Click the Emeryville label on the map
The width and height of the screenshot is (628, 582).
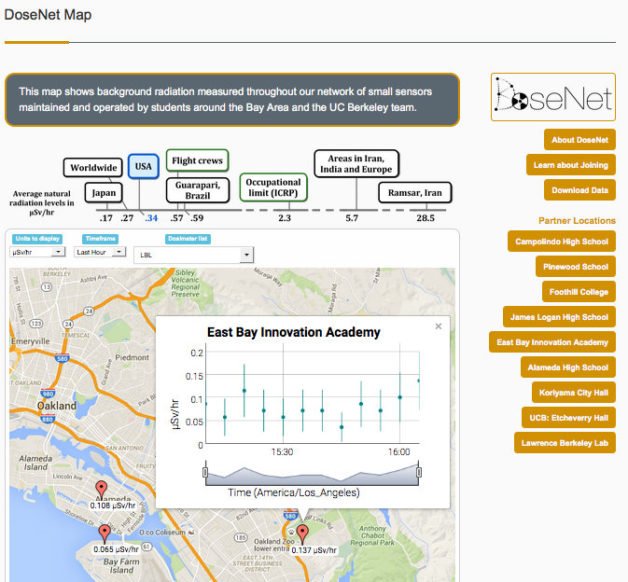coord(30,341)
